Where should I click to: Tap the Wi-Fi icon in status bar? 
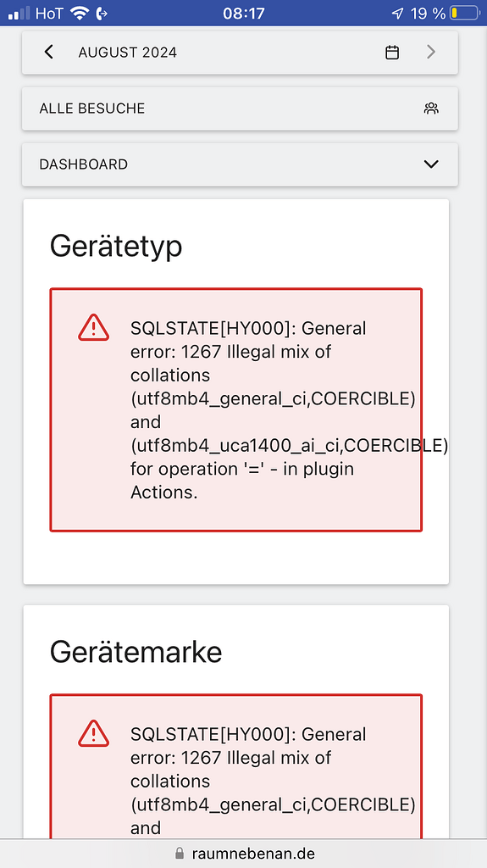(80, 14)
